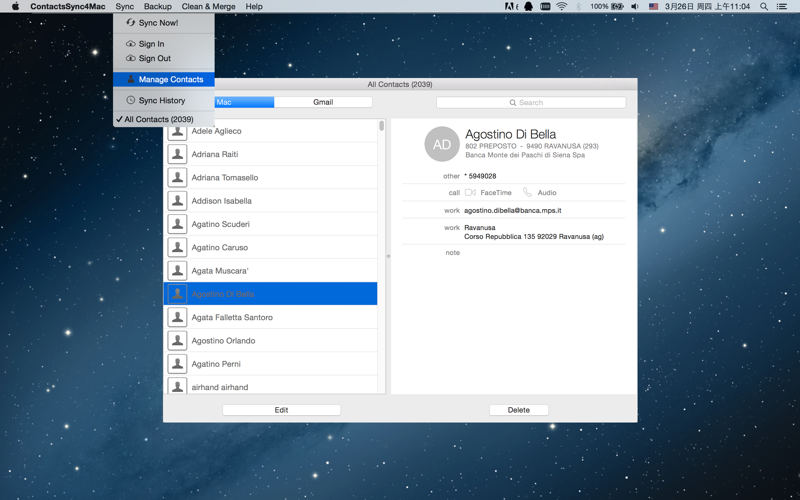This screenshot has width=800, height=500.
Task: Click the menu bar date and time
Action: (x=707, y=7)
